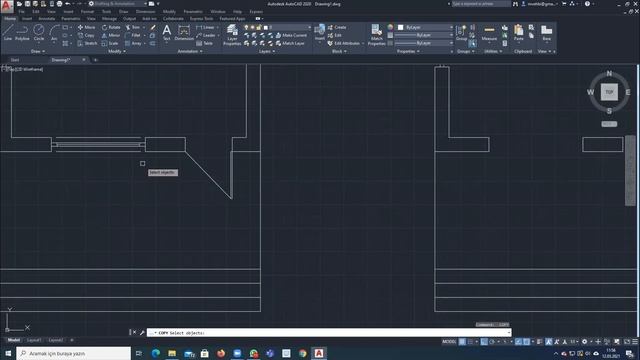Screen dimensions: 640x360
Task: Click the command line input field
Action: coord(329,333)
